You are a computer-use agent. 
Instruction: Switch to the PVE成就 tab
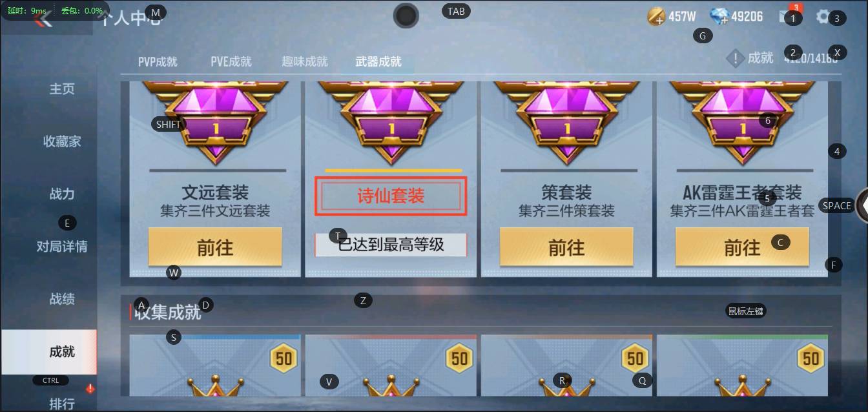pyautogui.click(x=231, y=62)
